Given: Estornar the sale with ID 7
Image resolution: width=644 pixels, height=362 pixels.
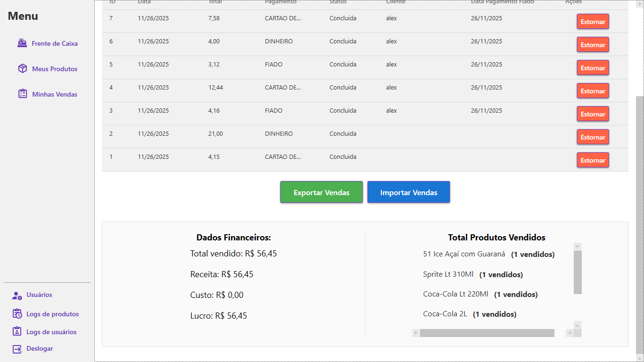Looking at the screenshot, I should click(593, 22).
